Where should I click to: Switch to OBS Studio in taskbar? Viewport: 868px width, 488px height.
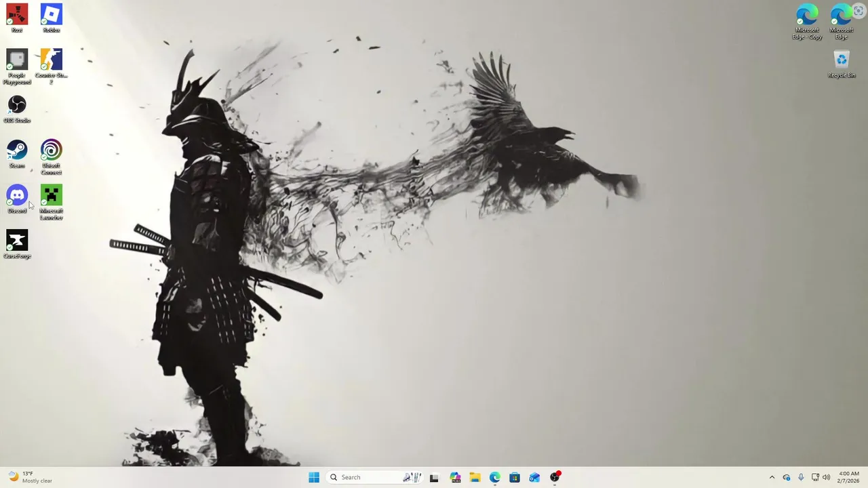pyautogui.click(x=555, y=477)
